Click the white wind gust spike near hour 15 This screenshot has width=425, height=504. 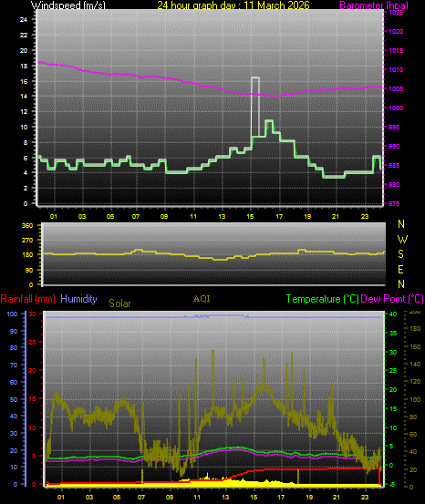click(x=255, y=107)
